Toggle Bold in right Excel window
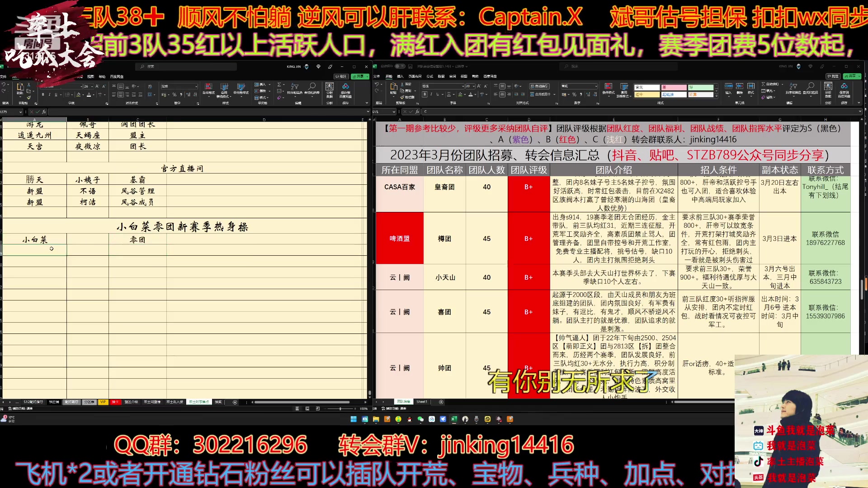Screen dimensions: 868x488 (x=425, y=94)
